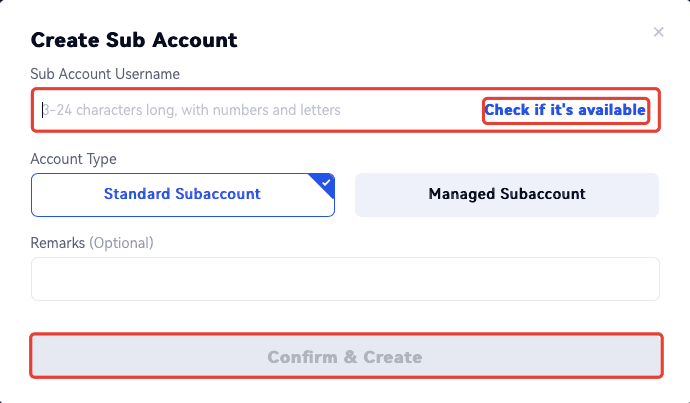Click the "Sub Account Username" label
Screen dimensions: 690x403
tap(105, 74)
